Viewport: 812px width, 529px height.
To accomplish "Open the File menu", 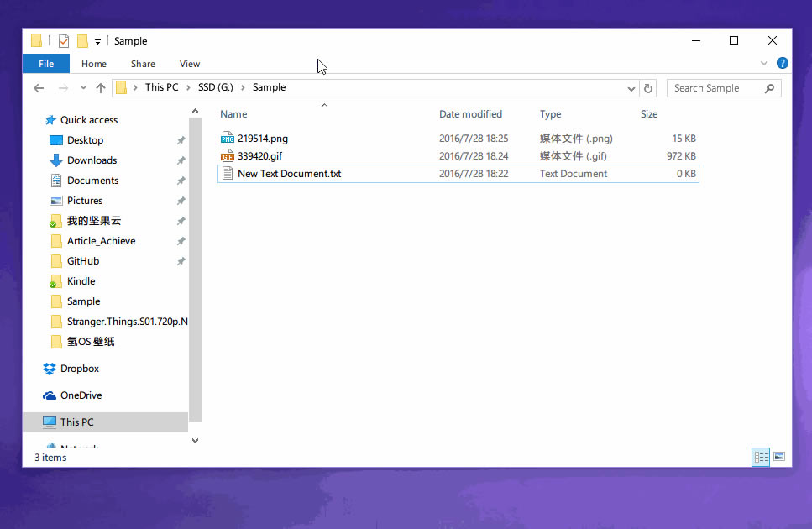I will click(46, 63).
